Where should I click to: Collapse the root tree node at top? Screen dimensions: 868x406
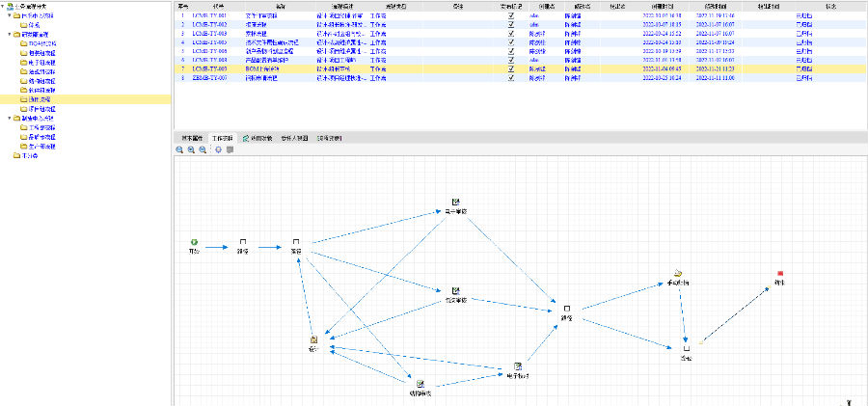tap(4, 7)
